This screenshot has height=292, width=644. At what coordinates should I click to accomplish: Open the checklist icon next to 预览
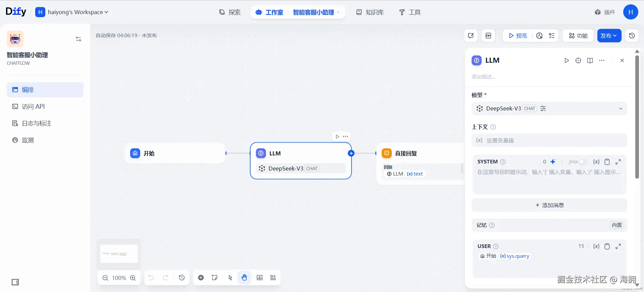tap(552, 36)
